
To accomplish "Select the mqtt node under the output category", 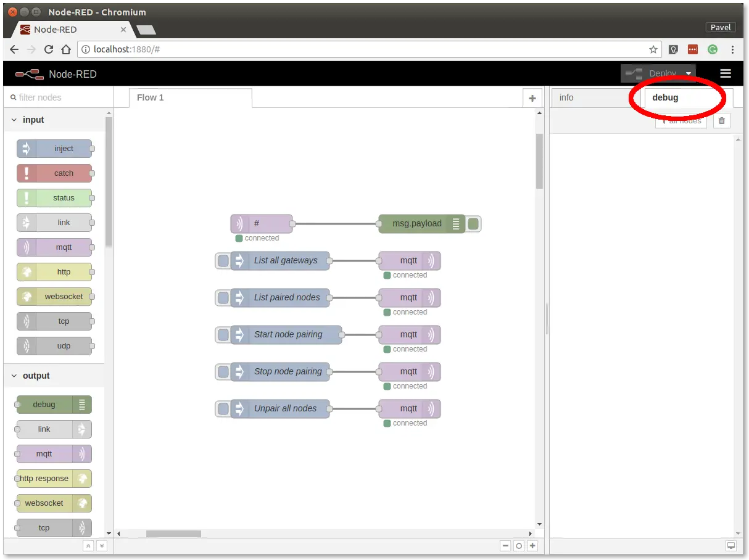I will (x=54, y=454).
